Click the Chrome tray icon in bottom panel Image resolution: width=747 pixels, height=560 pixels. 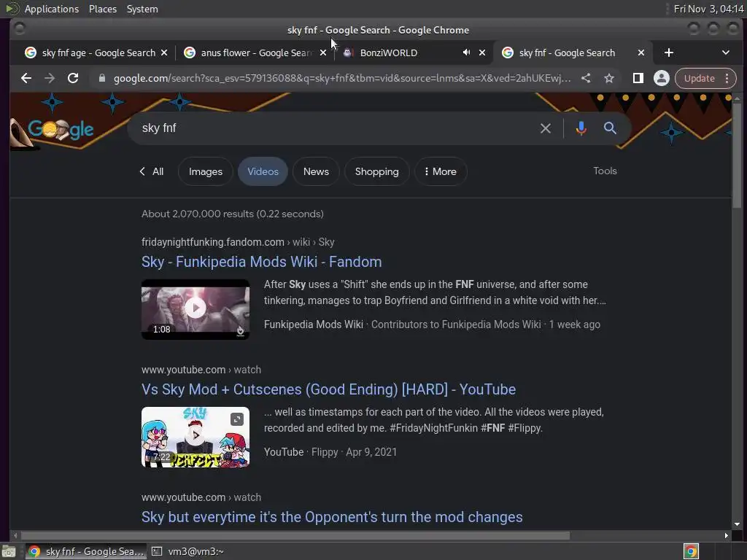click(691, 551)
